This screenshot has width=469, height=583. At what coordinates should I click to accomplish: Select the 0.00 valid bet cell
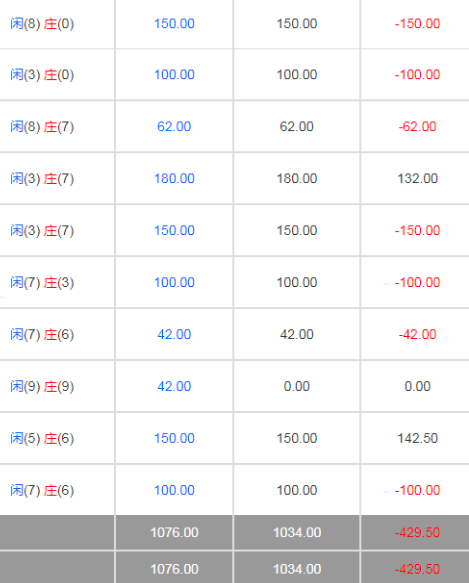[x=296, y=386]
